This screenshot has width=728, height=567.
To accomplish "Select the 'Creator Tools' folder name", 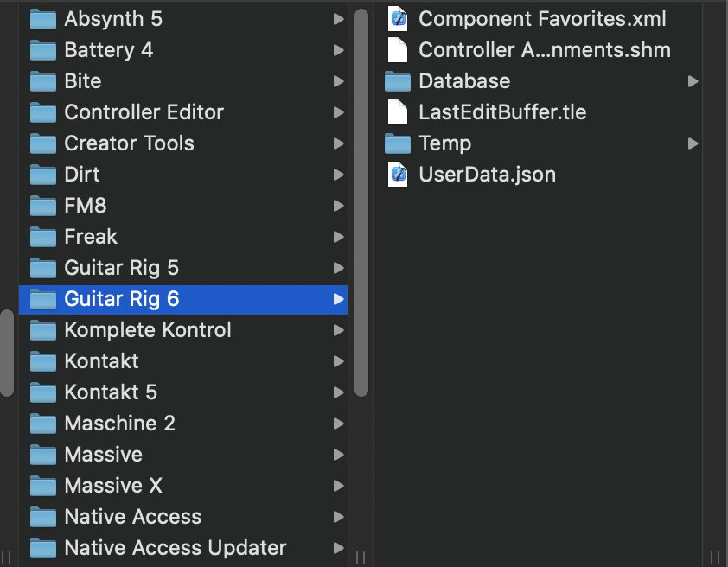I will (x=129, y=143).
